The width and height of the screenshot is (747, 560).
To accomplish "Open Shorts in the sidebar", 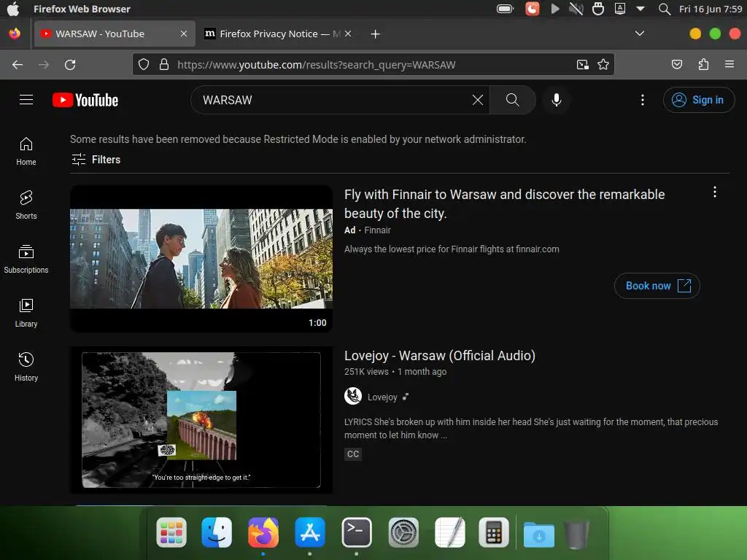I will (x=26, y=205).
